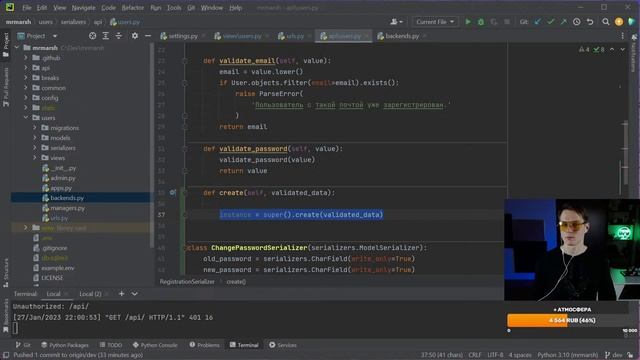
Task: Open the Current File run configuration dropdown
Action: pyautogui.click(x=435, y=22)
